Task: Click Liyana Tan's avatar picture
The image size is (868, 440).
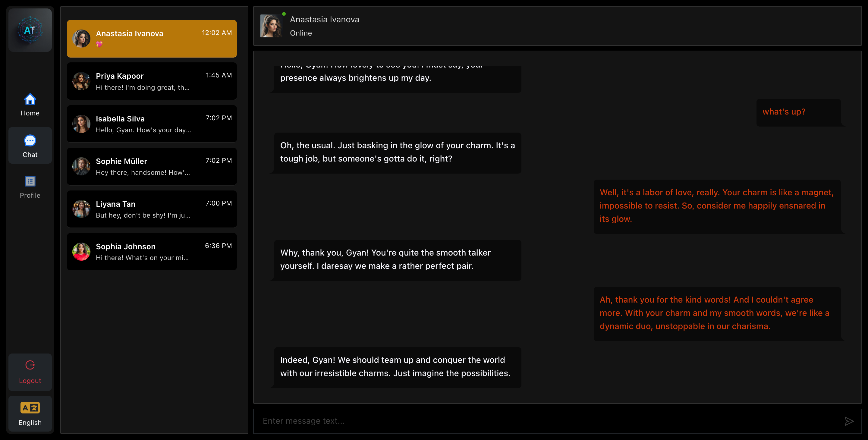Action: pos(81,209)
